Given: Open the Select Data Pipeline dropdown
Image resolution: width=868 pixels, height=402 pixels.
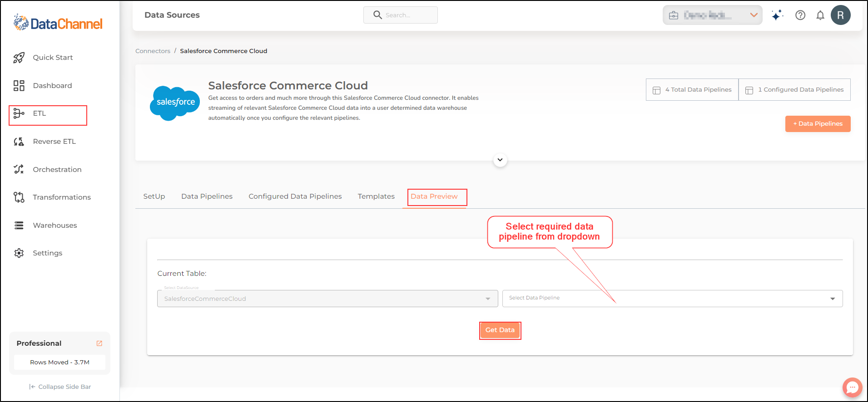Looking at the screenshot, I should [x=672, y=299].
